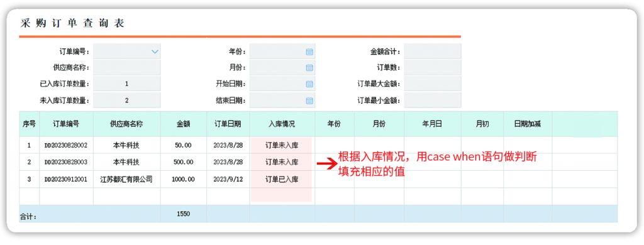The height and width of the screenshot is (245, 644).
Task: Open calendar icon for 月份 field
Action: pos(309,68)
